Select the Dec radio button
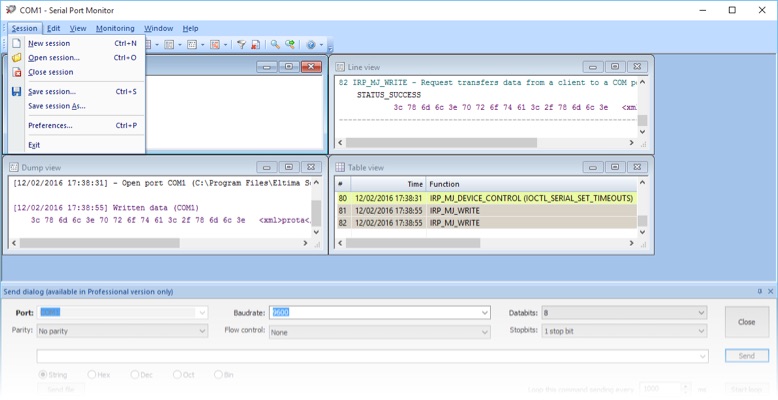778x400 pixels. [x=134, y=375]
